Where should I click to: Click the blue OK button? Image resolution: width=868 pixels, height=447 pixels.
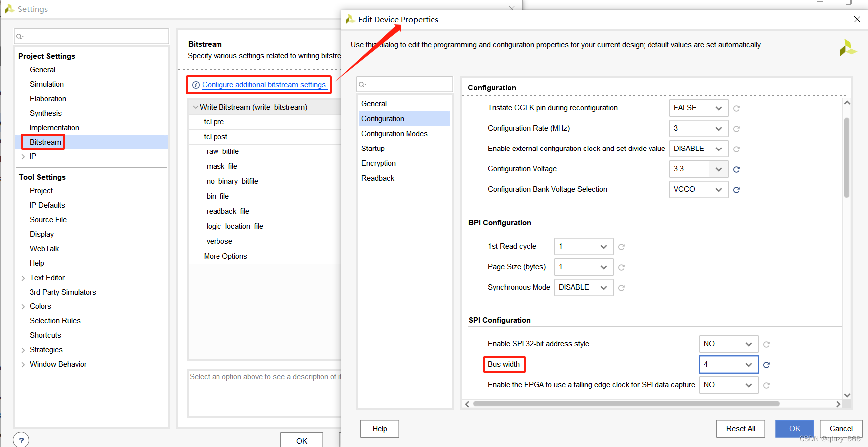coord(795,429)
